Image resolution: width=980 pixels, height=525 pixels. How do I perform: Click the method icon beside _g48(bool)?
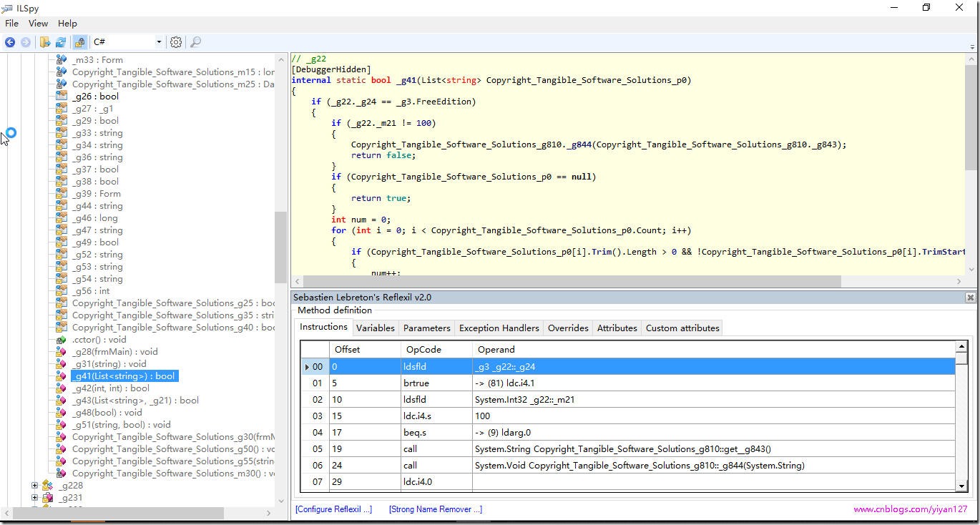62,413
